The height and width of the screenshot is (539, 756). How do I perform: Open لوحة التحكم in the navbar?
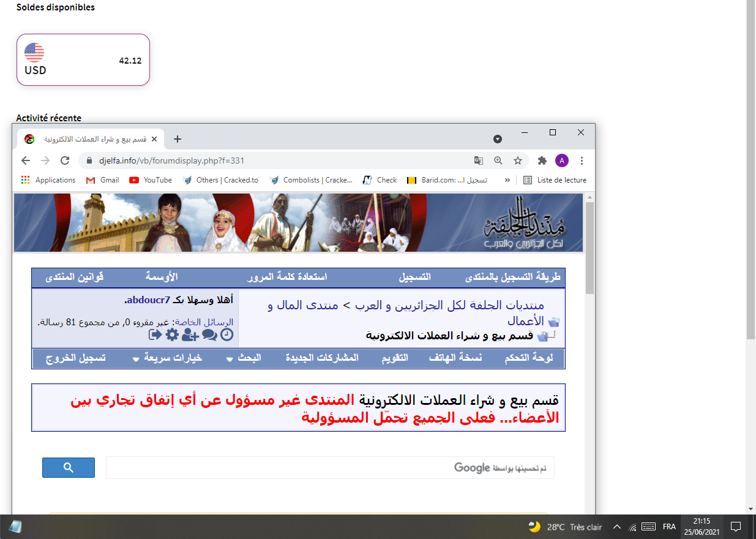coord(529,358)
